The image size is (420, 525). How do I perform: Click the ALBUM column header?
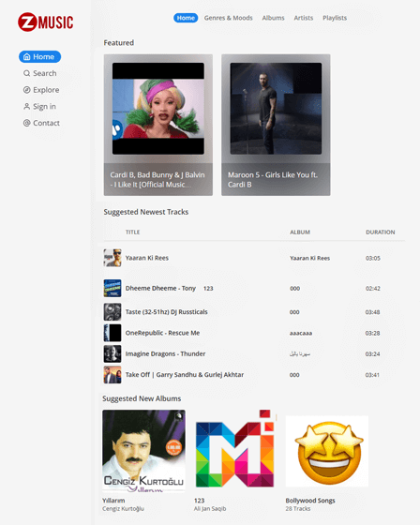point(300,232)
